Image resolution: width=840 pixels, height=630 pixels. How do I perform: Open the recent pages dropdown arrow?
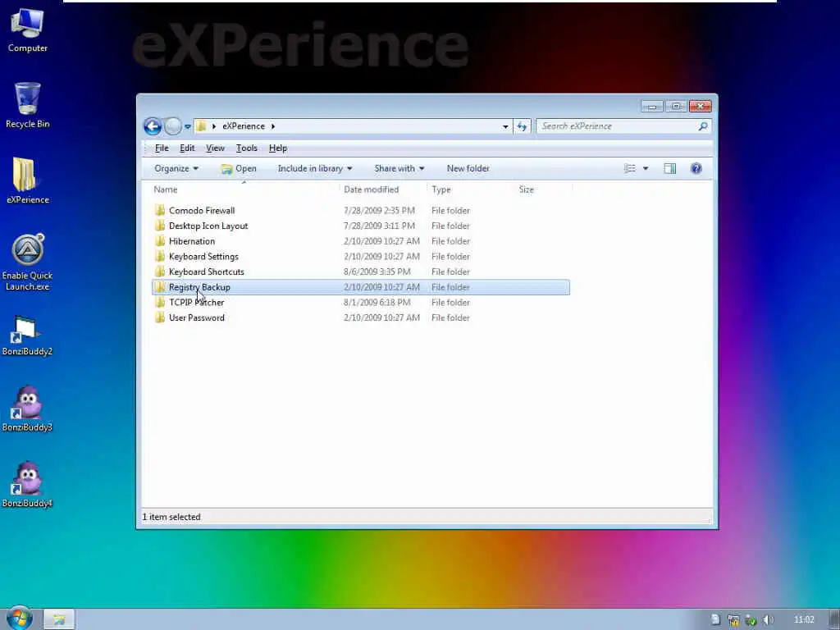click(188, 127)
